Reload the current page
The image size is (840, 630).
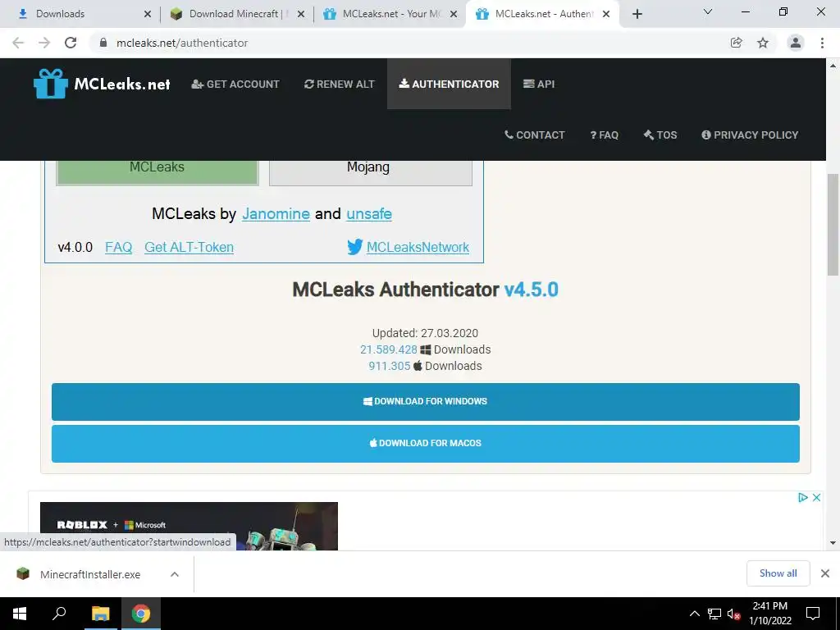pos(71,43)
